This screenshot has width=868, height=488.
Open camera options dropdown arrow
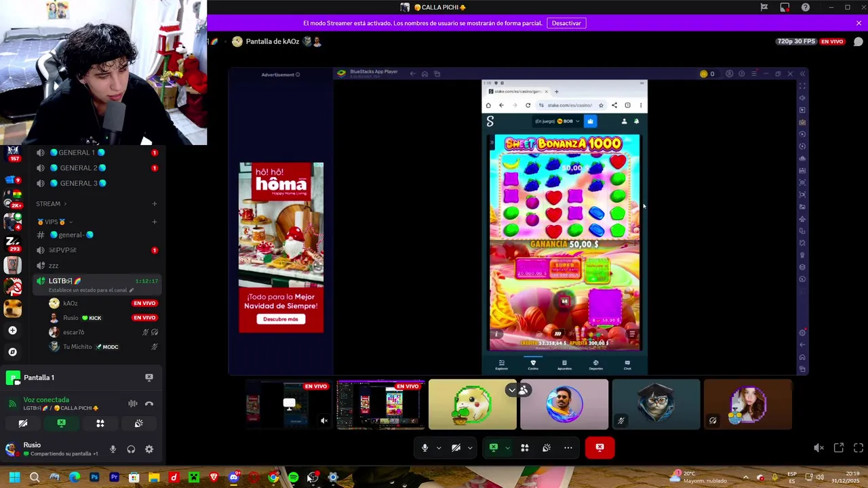(x=470, y=447)
